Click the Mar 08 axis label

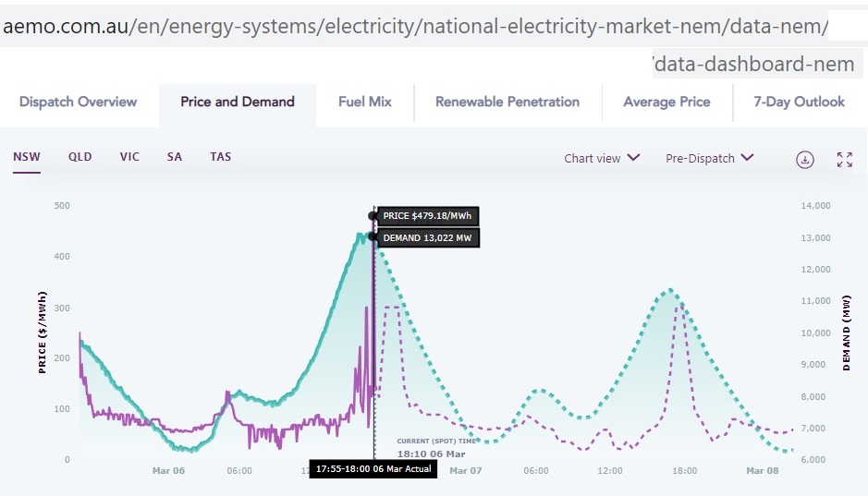pyautogui.click(x=763, y=470)
